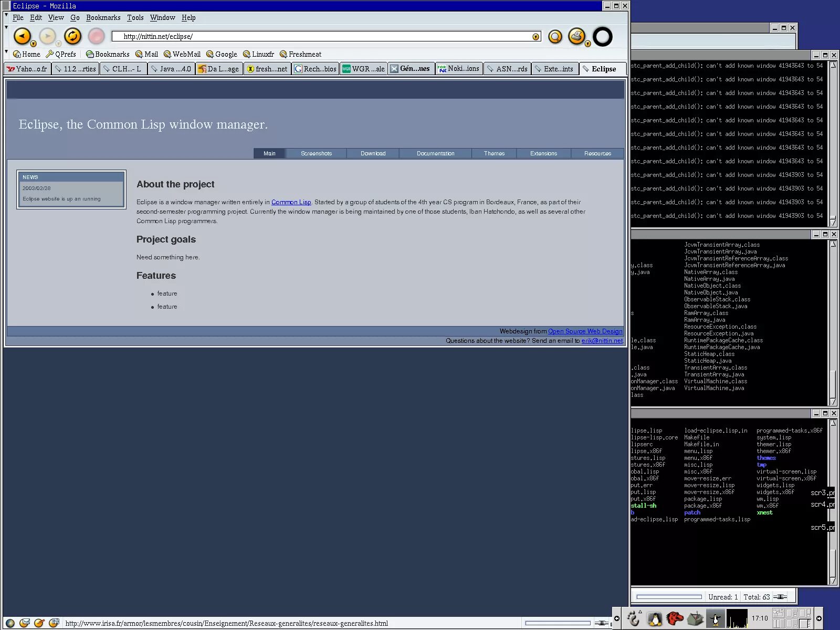Image resolution: width=840 pixels, height=630 pixels.
Task: Open the toolbox panel launcher
Action: (x=696, y=619)
